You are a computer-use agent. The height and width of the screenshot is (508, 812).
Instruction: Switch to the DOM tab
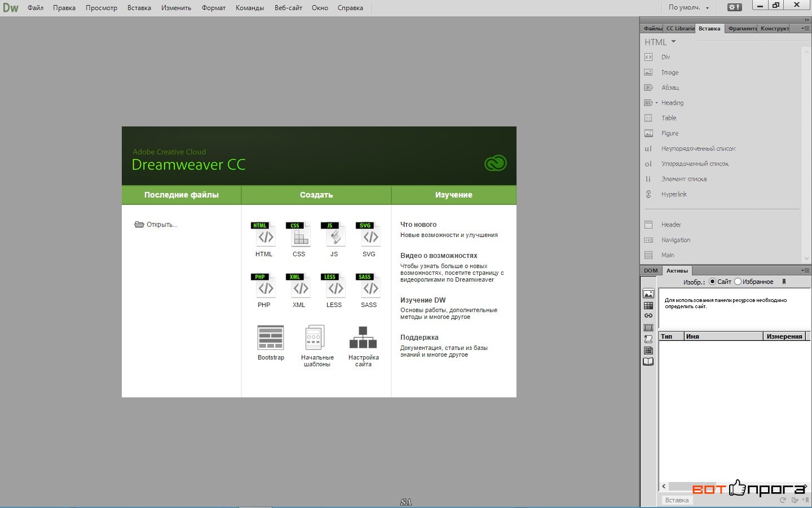tap(651, 270)
